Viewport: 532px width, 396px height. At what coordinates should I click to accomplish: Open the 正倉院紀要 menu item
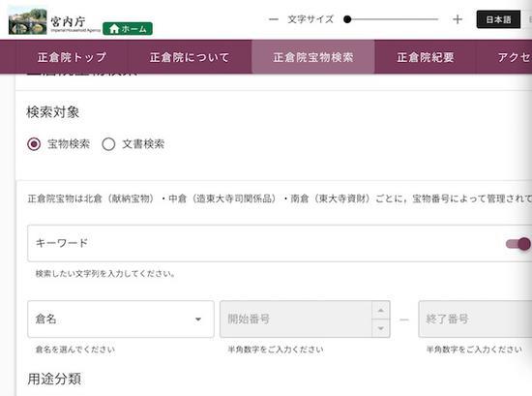coord(426,57)
